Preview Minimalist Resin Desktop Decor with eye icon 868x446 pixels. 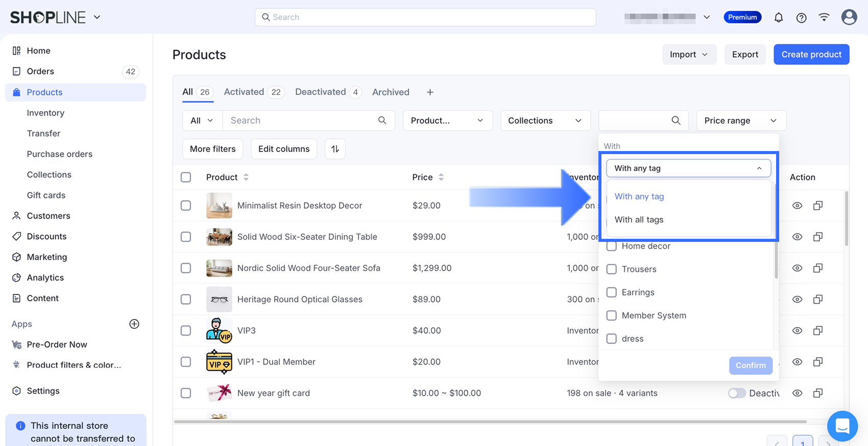[797, 206]
